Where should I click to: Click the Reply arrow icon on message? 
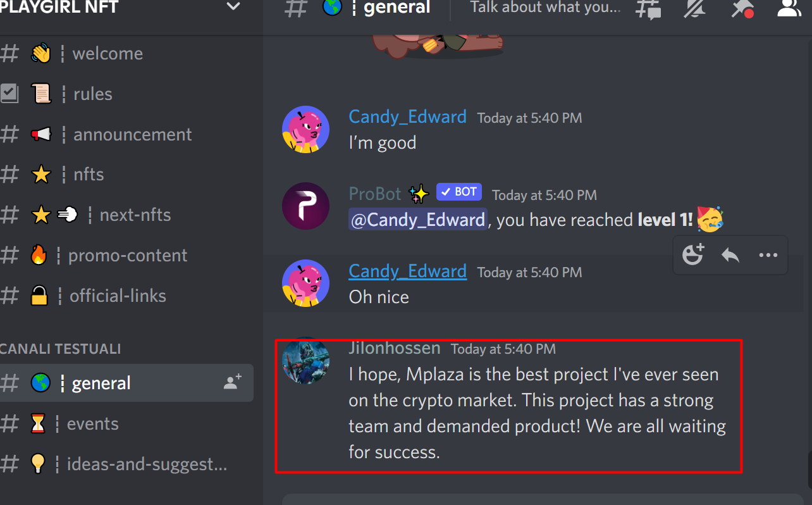point(730,255)
